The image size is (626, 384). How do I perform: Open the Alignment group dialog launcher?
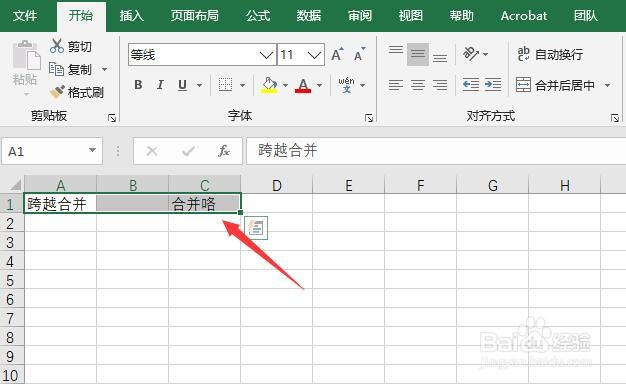point(615,118)
